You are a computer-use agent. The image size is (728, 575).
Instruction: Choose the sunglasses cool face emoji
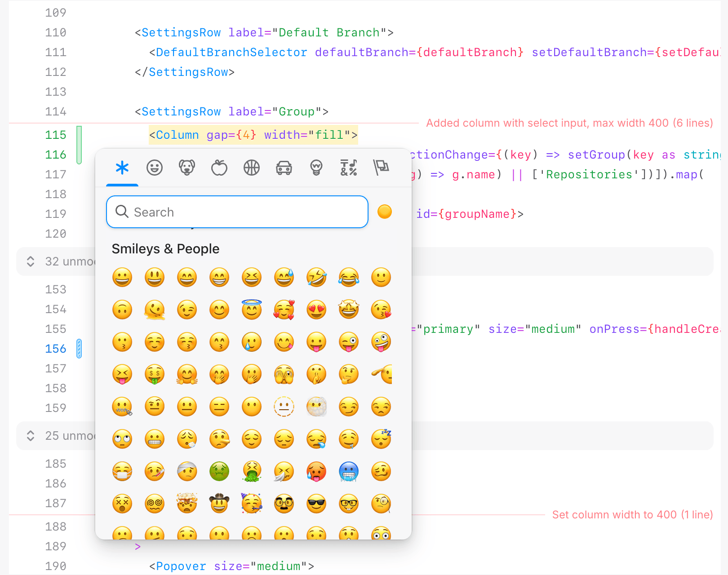point(316,504)
